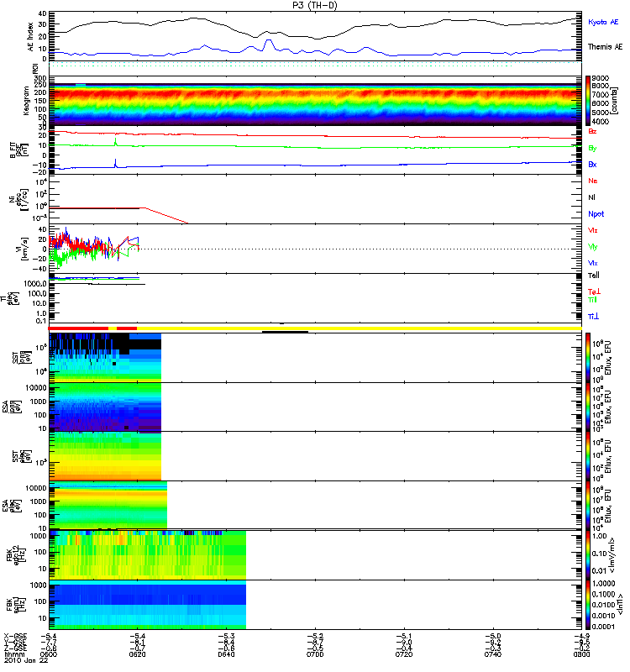Click the FBK electric field spectrogram data
Image resolution: width=630 pixels, height=672 pixels.
point(148,555)
